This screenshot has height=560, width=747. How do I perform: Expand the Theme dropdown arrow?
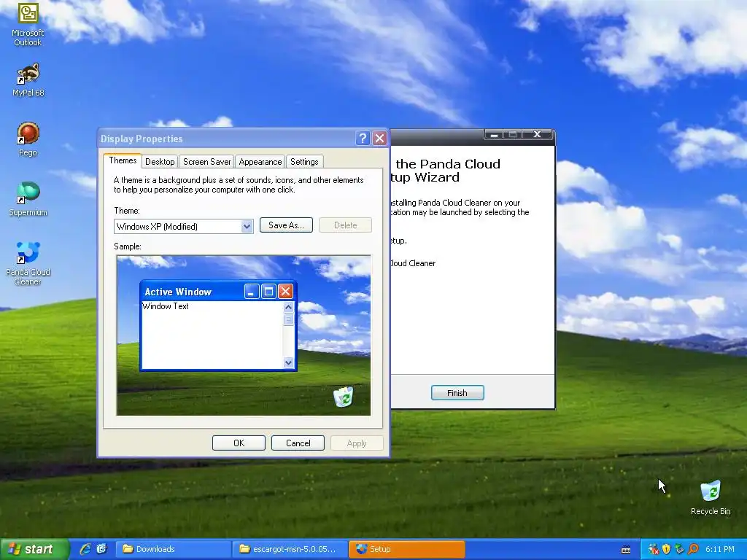(x=247, y=227)
